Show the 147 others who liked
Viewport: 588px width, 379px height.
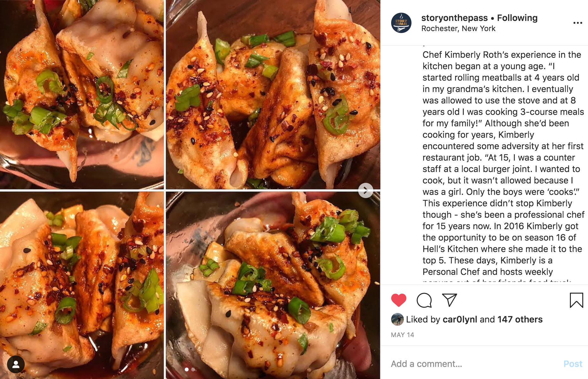(520, 319)
